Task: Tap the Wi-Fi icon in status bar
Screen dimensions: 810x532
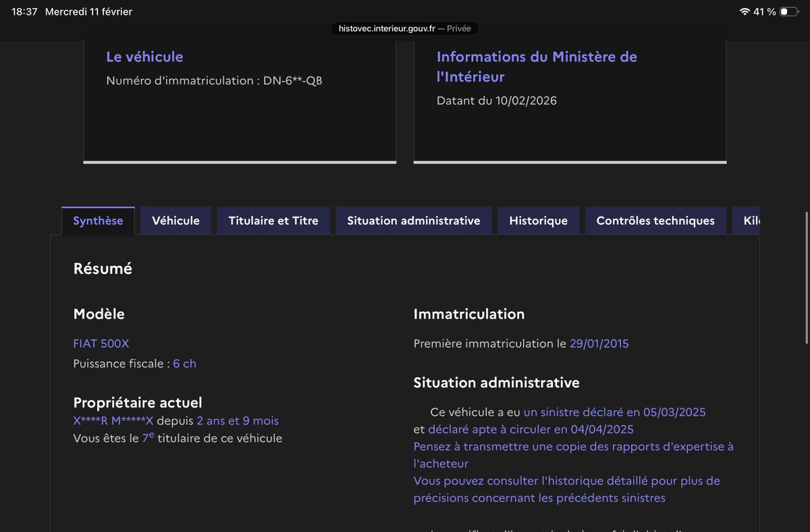Action: pos(745,12)
